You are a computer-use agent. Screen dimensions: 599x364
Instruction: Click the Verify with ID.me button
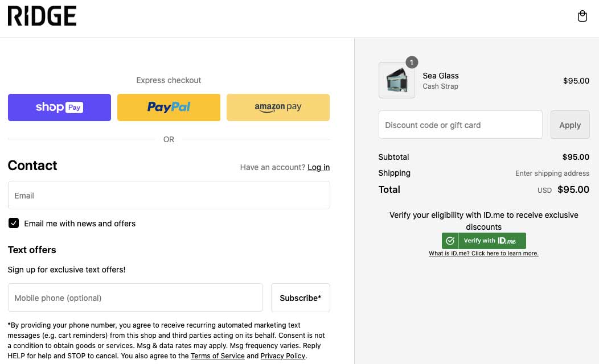coord(483,241)
